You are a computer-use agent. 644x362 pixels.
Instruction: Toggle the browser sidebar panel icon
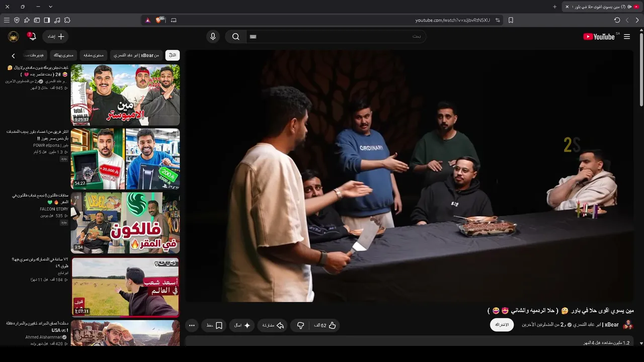pos(47,20)
